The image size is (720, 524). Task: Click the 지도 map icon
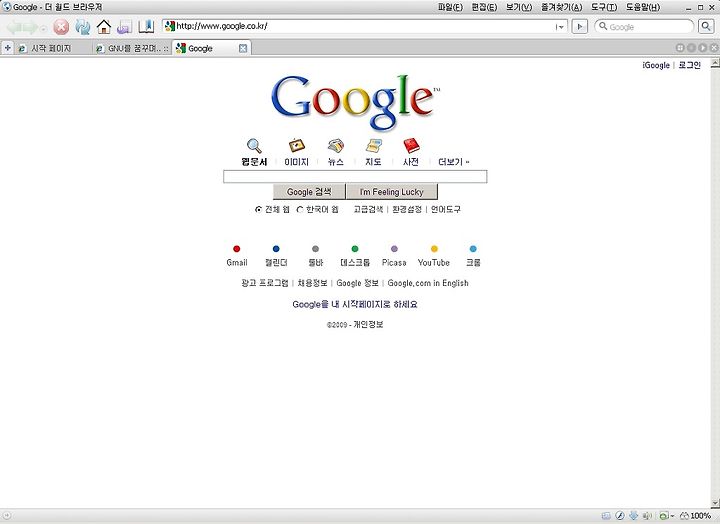(x=374, y=146)
